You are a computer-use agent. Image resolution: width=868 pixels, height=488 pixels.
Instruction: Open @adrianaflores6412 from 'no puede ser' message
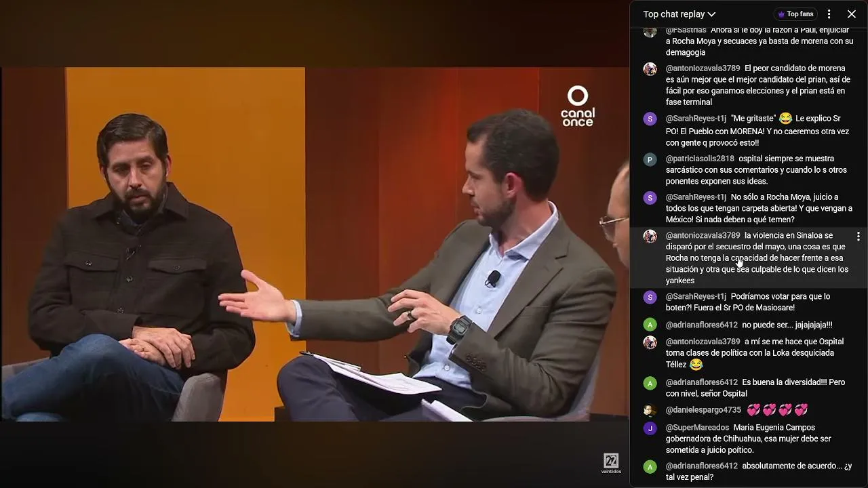click(x=701, y=325)
